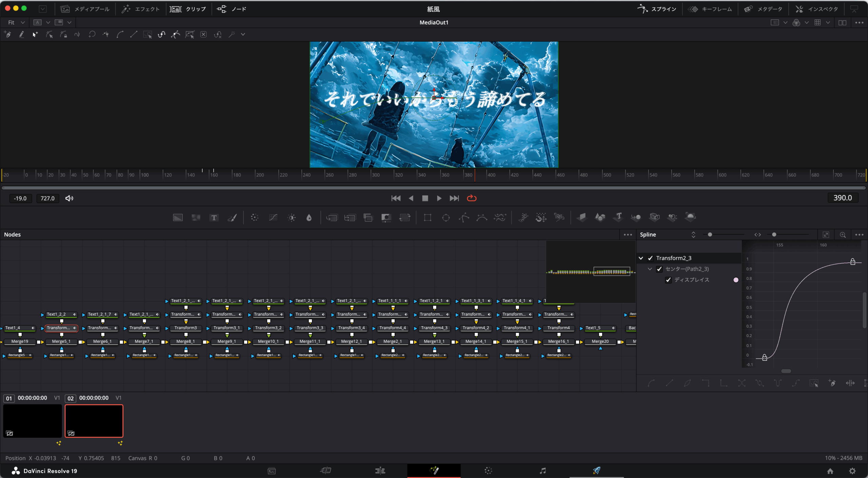Click the Paint brush tool icon
This screenshot has width=868, height=478.
(x=232, y=217)
